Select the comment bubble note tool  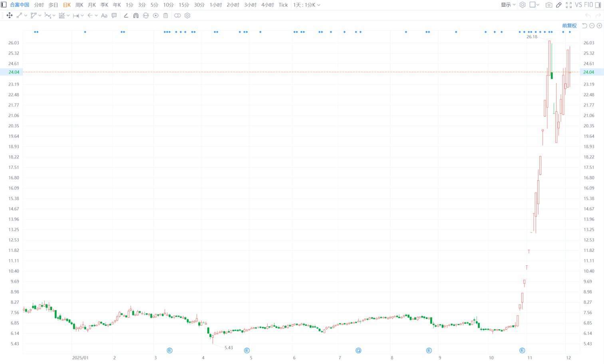(114, 16)
